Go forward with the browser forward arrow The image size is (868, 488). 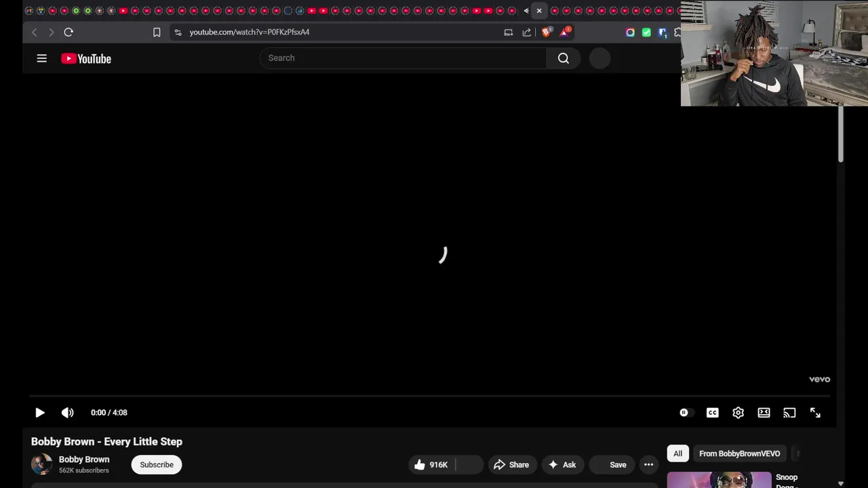pyautogui.click(x=51, y=32)
